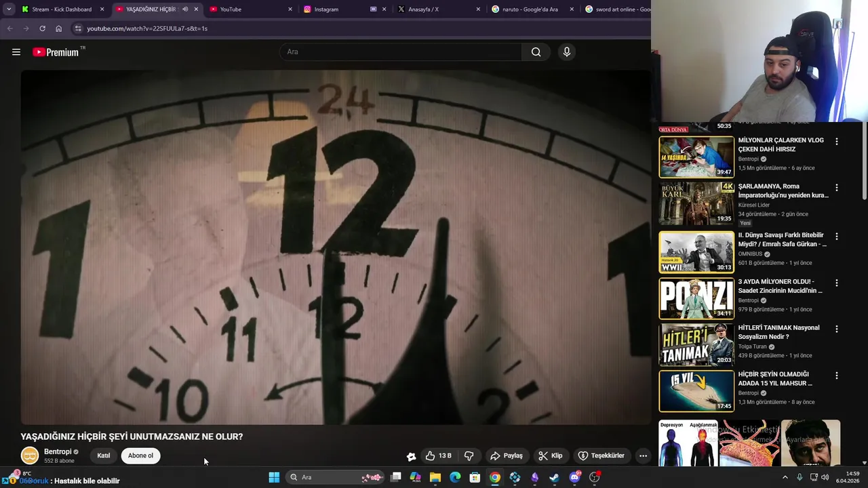The width and height of the screenshot is (868, 488).
Task: Open the 14:59 clock and date
Action: click(x=848, y=477)
